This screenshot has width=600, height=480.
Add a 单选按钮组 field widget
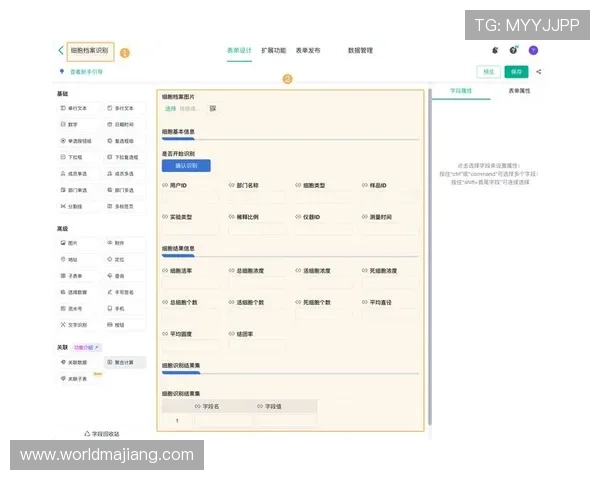coord(78,141)
